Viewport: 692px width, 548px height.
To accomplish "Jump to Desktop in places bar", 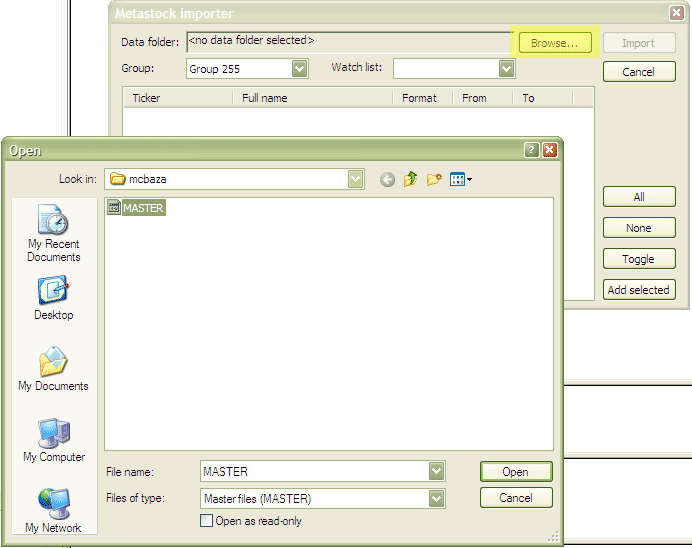I will pyautogui.click(x=53, y=298).
